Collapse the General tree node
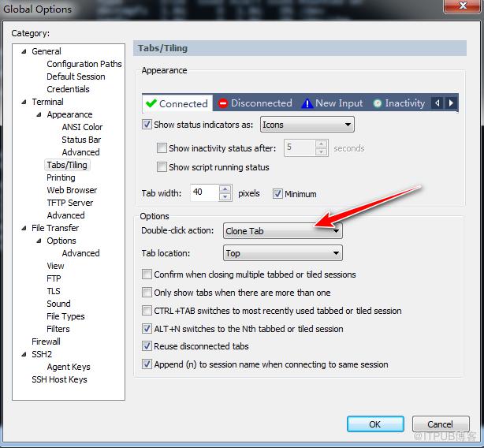Viewport: 484px width, 448px height. [x=24, y=51]
